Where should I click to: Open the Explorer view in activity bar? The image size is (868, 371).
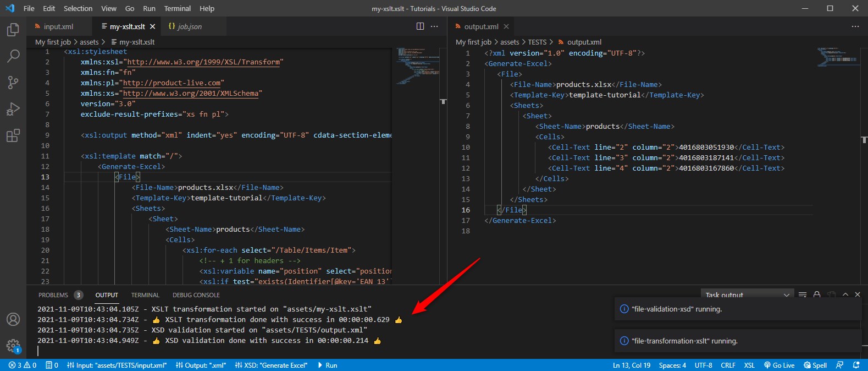click(13, 29)
